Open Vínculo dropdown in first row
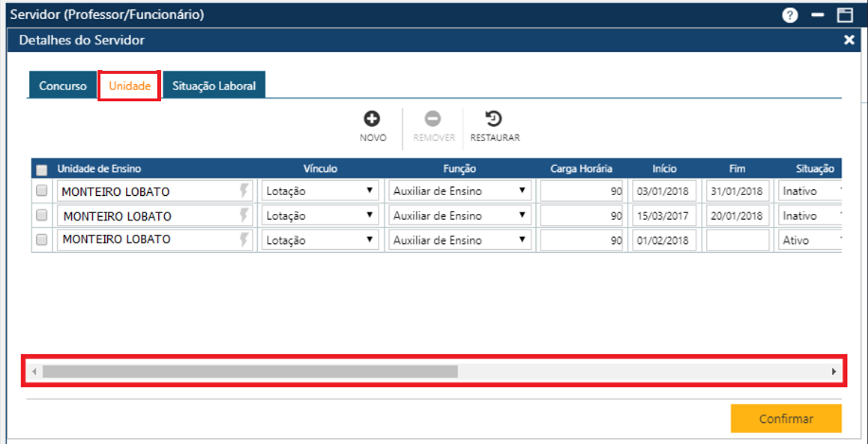This screenshot has height=444, width=868. coord(319,190)
